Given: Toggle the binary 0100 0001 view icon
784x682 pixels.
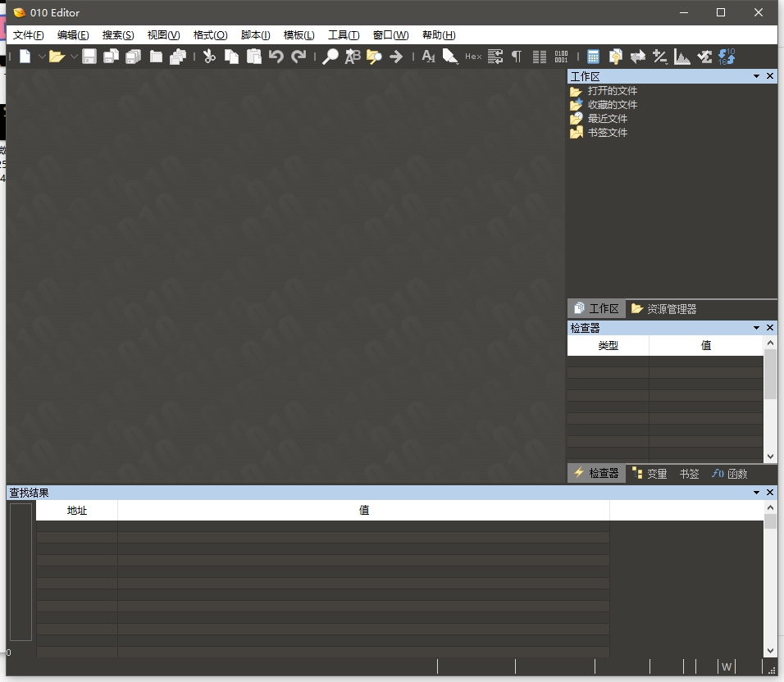Looking at the screenshot, I should pos(561,57).
